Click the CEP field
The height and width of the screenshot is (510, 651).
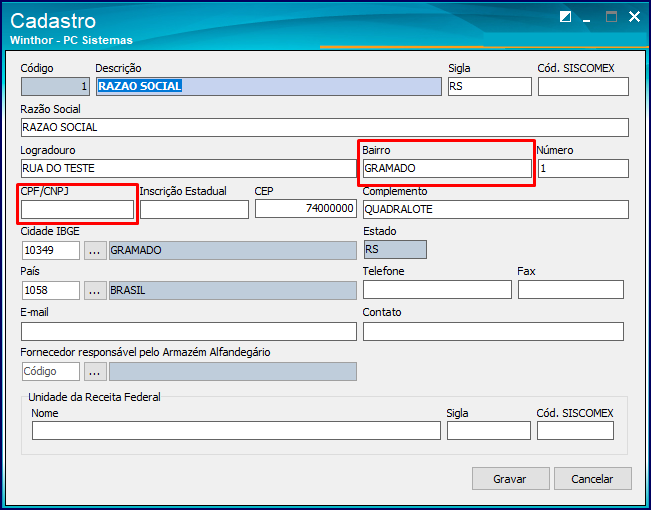tap(306, 208)
